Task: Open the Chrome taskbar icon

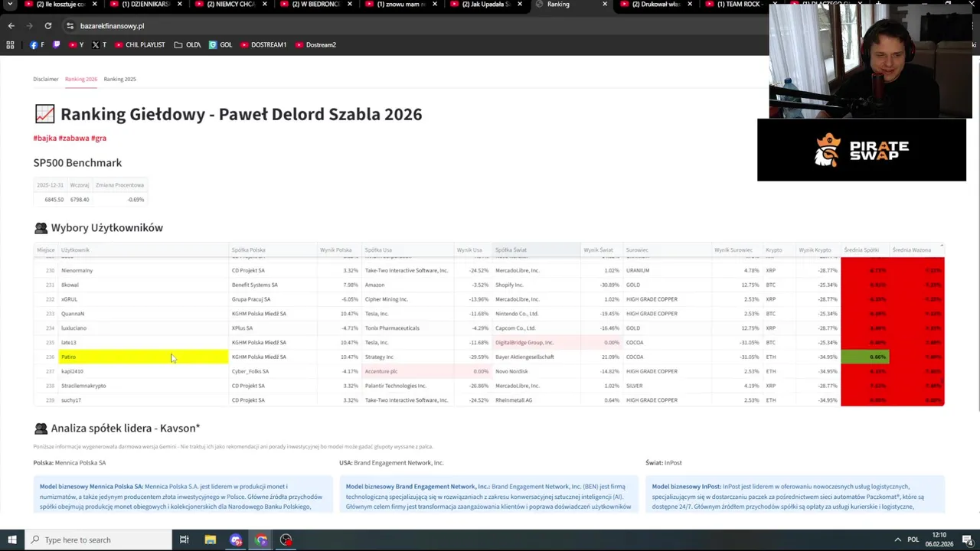Action: 261,540
